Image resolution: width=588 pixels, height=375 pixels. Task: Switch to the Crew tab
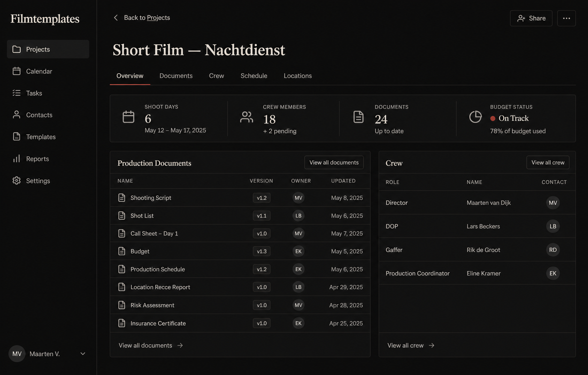(x=217, y=76)
